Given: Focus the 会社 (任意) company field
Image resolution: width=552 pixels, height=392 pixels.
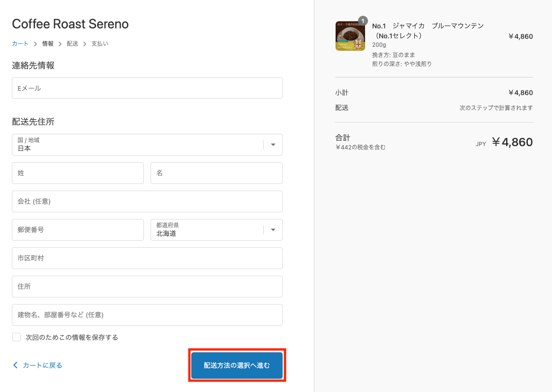Looking at the screenshot, I should pos(147,201).
